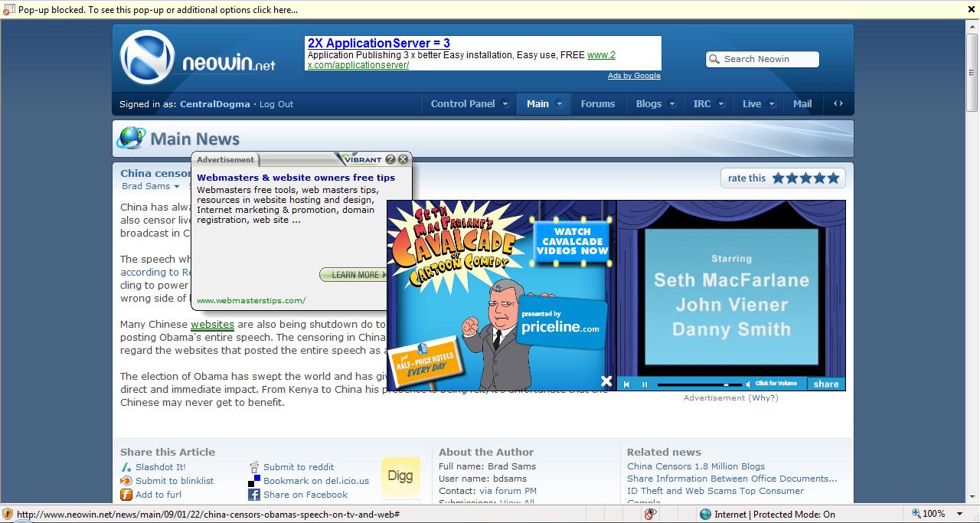Screen dimensions: 980x523
Task: Click the del.icio.us icon
Action: [254, 481]
